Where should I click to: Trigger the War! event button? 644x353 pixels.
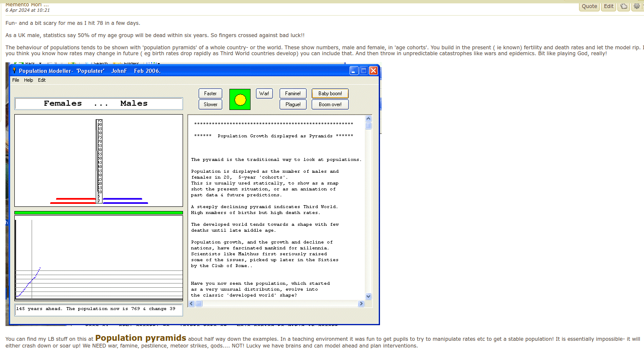click(264, 94)
